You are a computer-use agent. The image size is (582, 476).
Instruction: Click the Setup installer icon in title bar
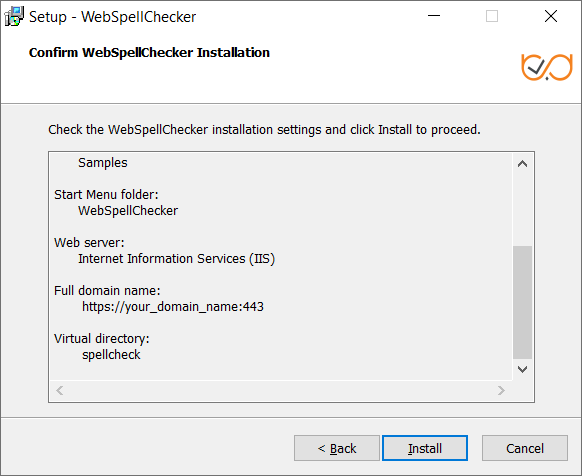coord(14,16)
